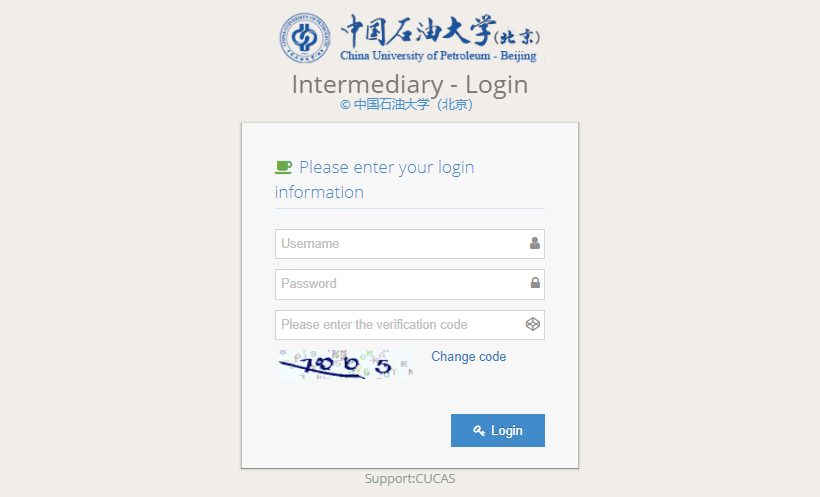The image size is (820, 497).
Task: Open the © 中国石油大学(北京) link
Action: 406,105
